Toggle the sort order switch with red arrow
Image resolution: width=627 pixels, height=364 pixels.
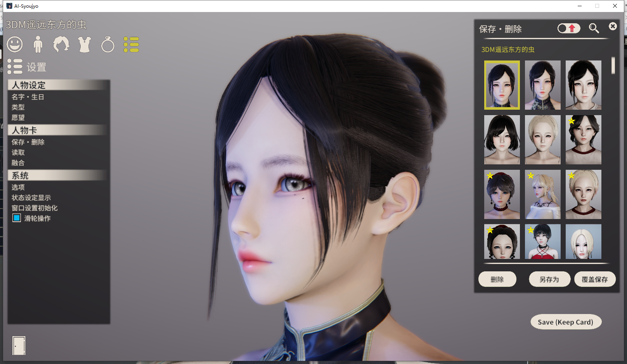568,28
